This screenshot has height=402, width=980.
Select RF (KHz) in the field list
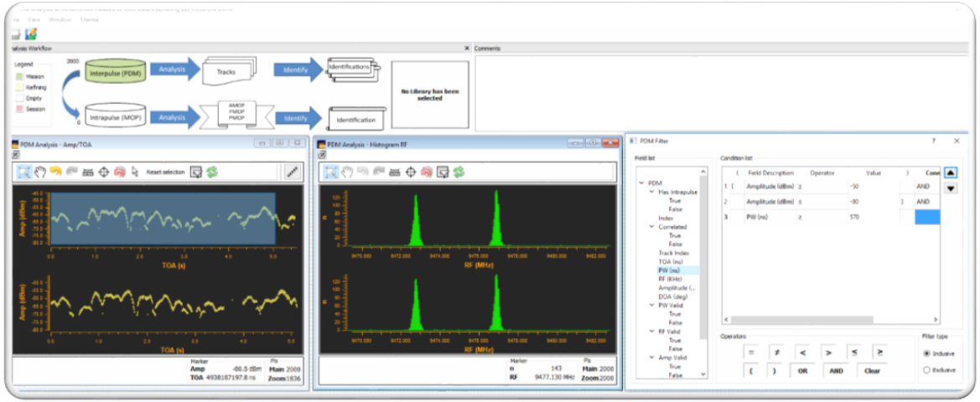(x=670, y=279)
